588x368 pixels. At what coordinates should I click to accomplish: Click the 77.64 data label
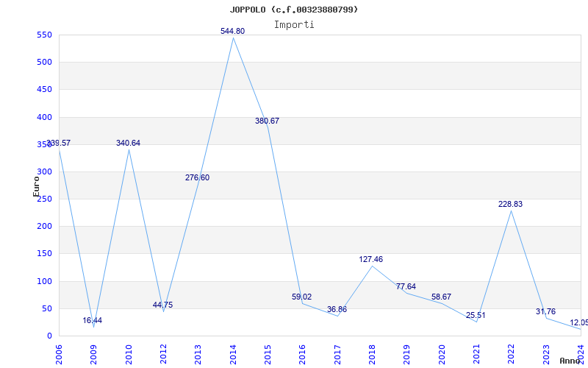[406, 286]
